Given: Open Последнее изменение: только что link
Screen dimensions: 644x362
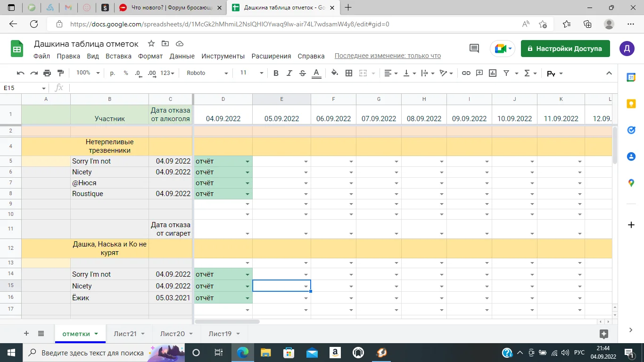Looking at the screenshot, I should (388, 56).
